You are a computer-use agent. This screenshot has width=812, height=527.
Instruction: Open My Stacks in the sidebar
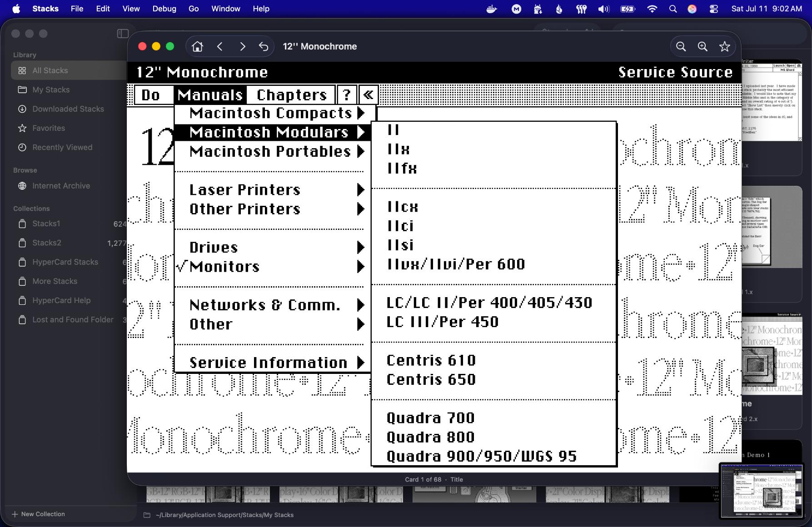[69, 89]
